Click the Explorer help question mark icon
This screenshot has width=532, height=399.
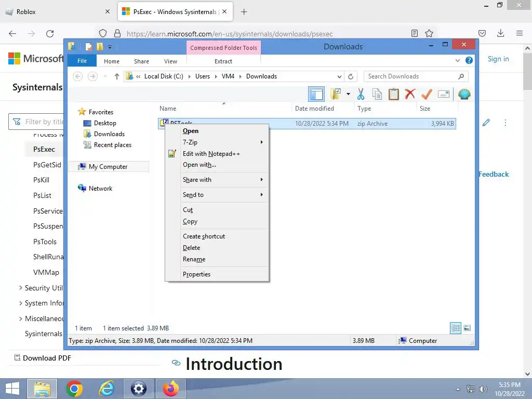tap(469, 60)
